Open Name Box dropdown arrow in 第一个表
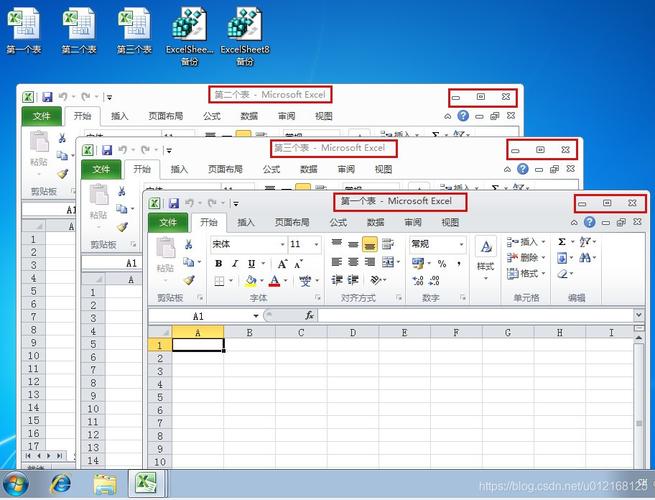 256,316
